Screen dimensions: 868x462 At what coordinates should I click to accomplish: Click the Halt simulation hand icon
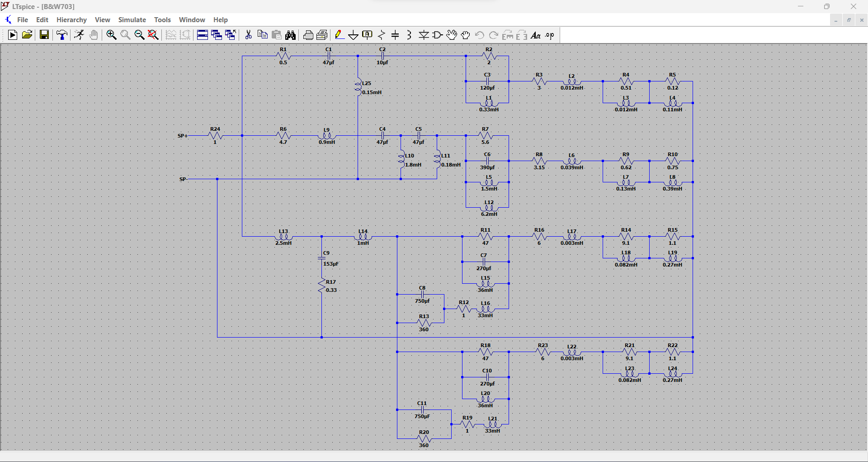94,35
